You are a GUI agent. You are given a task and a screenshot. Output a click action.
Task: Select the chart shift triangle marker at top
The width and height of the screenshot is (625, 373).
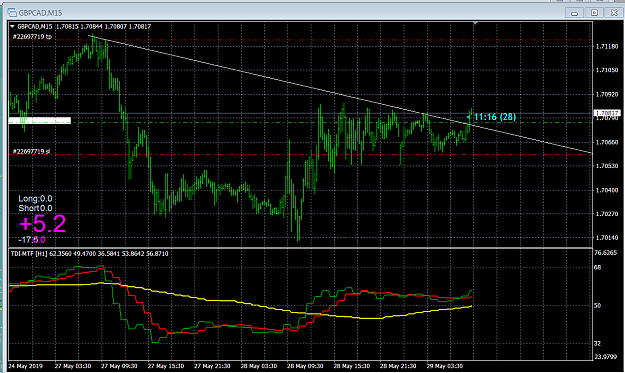[475, 24]
